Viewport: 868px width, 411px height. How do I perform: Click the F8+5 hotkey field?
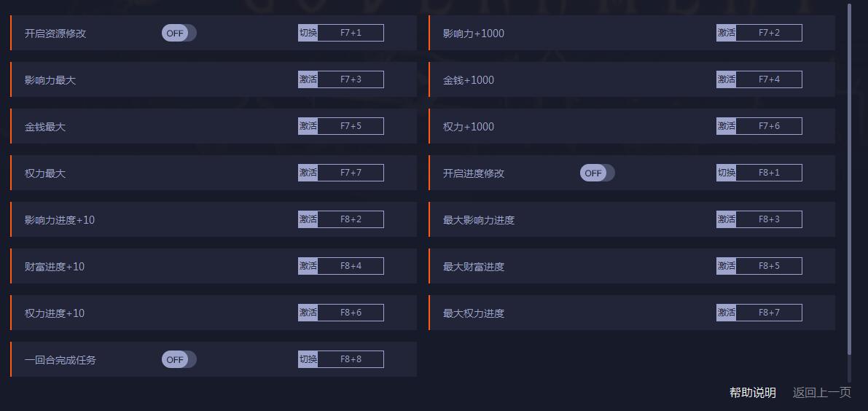(x=769, y=266)
